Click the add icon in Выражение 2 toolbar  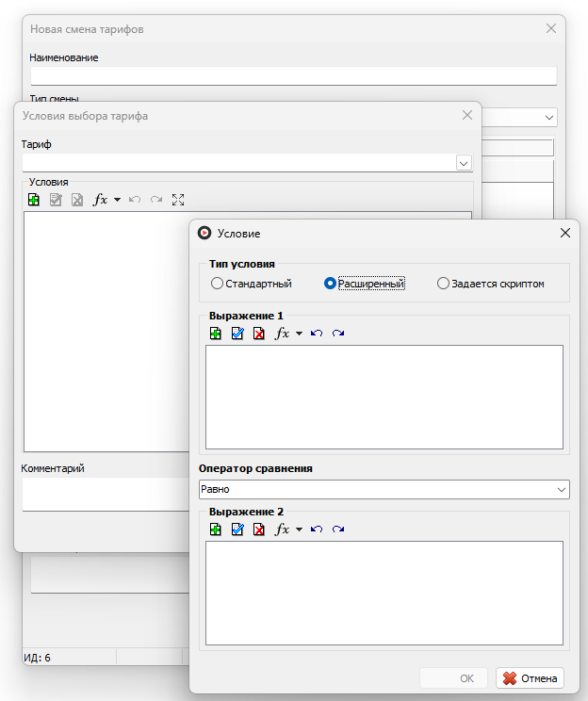216,530
